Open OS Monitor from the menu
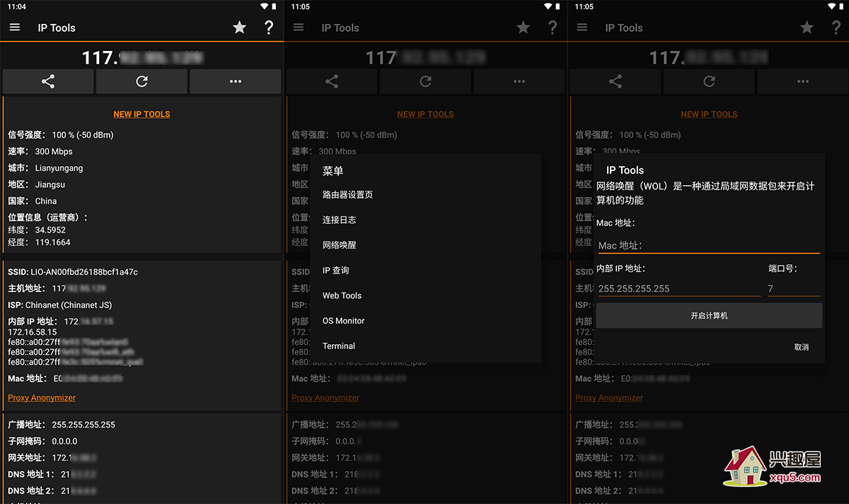Screen dimensions: 849x504 tap(425, 321)
